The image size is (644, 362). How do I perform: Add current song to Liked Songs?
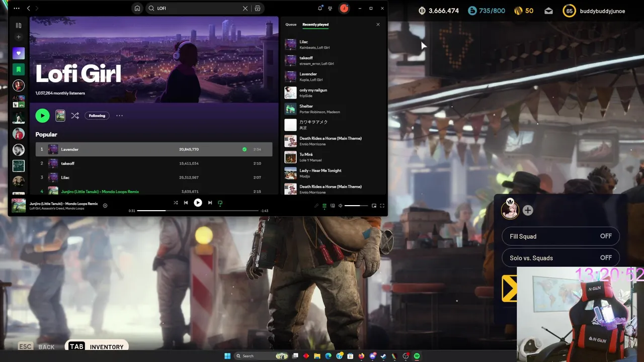pyautogui.click(x=105, y=205)
